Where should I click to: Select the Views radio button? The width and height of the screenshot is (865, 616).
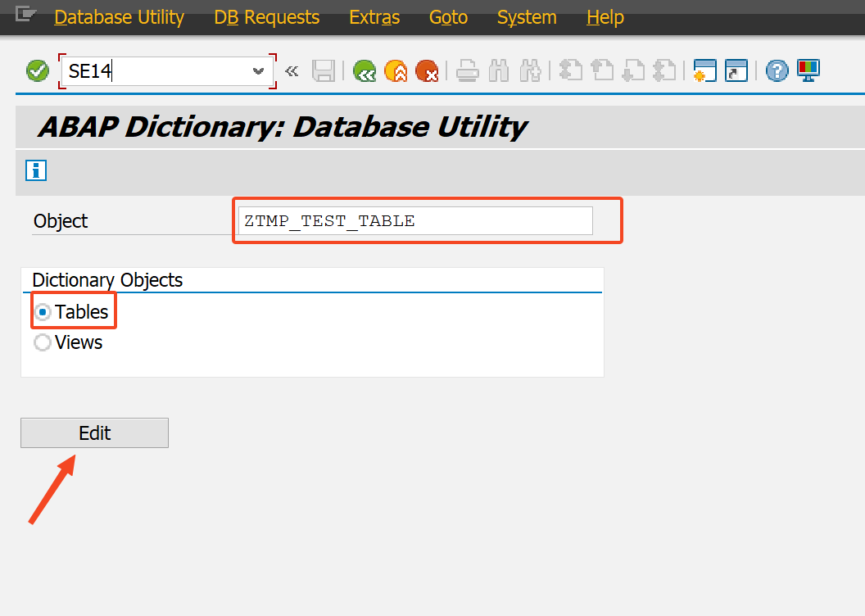click(42, 342)
